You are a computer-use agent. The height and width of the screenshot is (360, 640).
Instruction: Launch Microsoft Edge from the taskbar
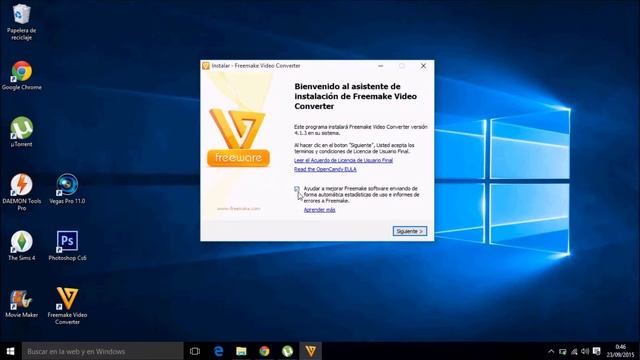(218, 351)
